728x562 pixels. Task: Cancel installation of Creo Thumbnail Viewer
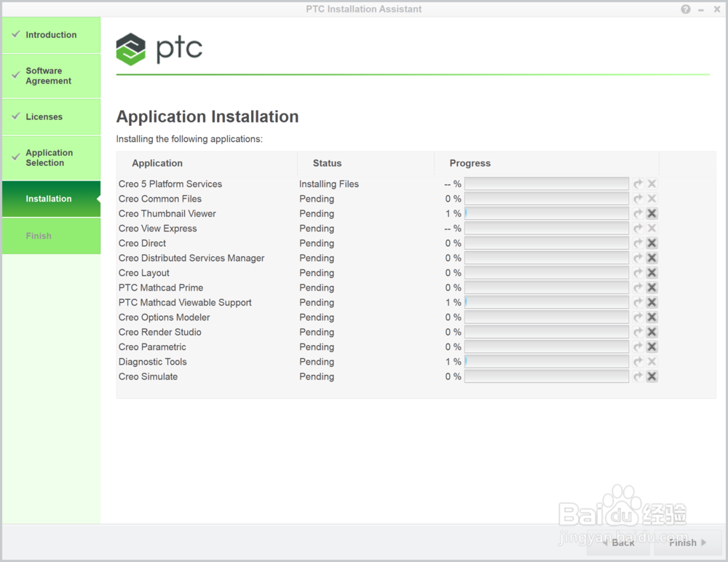tap(652, 213)
